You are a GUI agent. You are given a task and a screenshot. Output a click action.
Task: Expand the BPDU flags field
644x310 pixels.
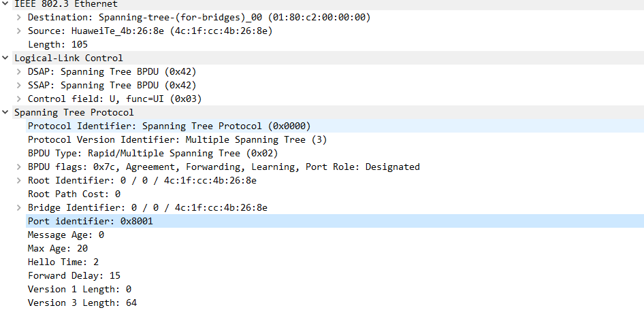point(19,167)
